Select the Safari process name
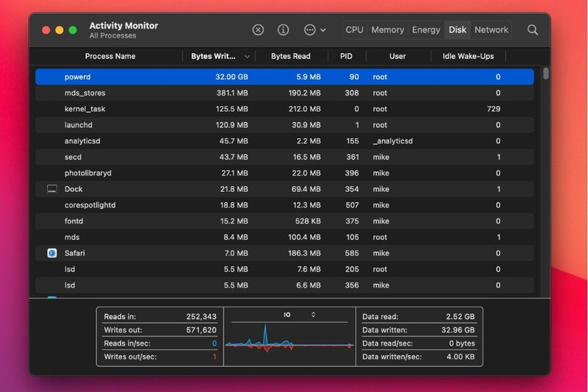This screenshot has width=588, height=392. [x=75, y=253]
